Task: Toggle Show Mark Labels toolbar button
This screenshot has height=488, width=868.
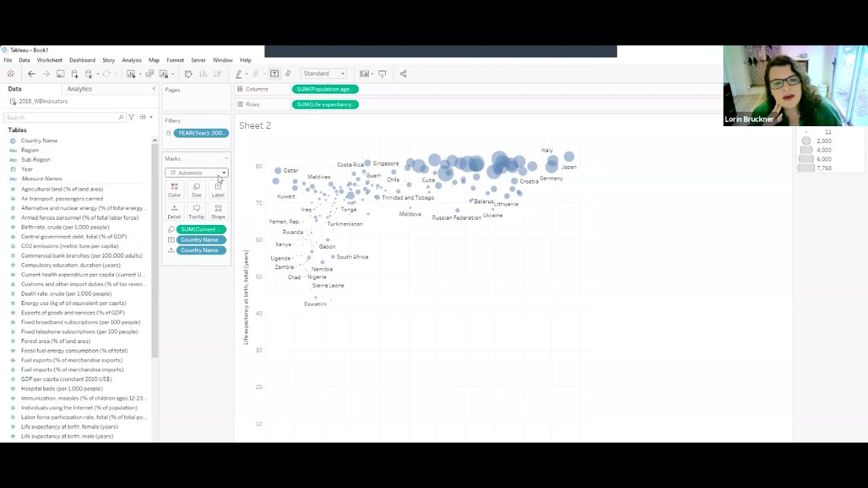Action: 275,74
